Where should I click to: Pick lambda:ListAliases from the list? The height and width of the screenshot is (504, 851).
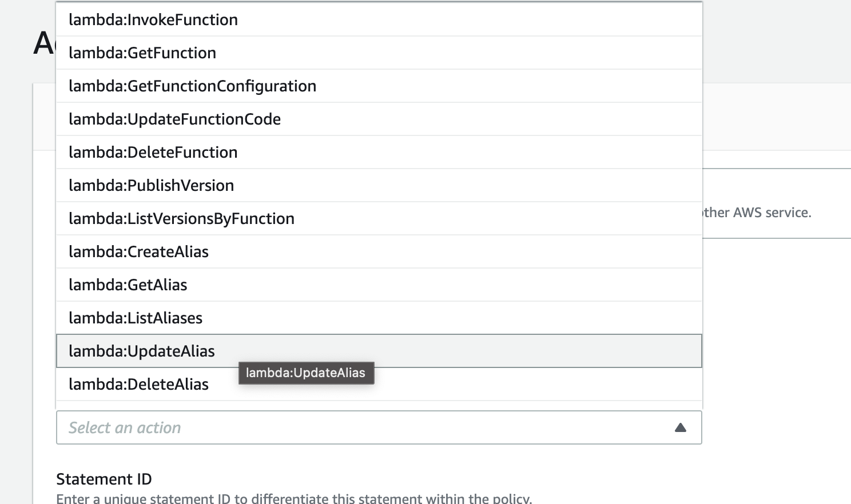tap(136, 318)
